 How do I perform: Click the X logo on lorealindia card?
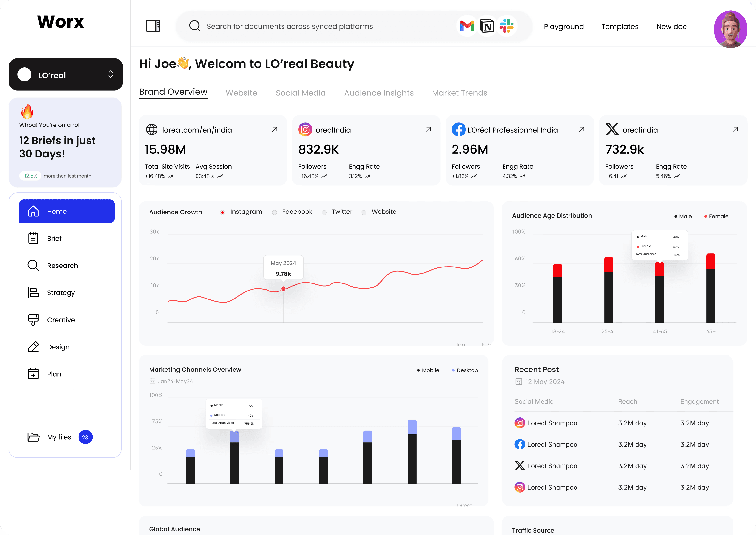pyautogui.click(x=612, y=129)
